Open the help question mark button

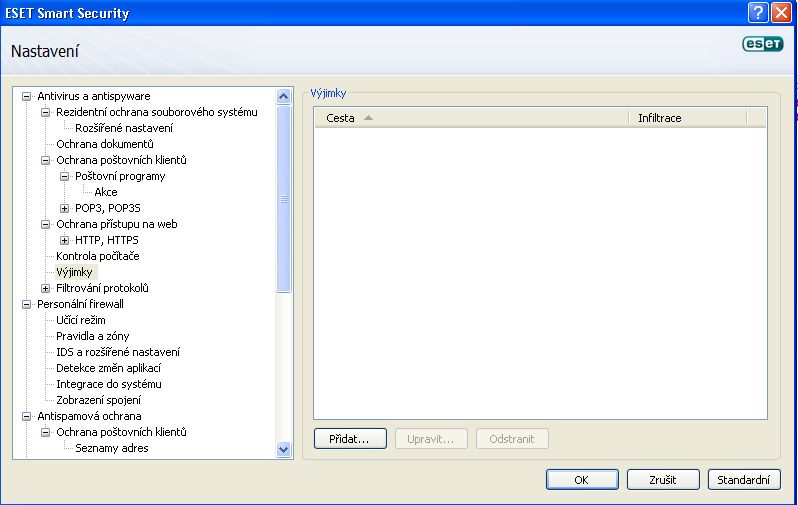coord(758,12)
